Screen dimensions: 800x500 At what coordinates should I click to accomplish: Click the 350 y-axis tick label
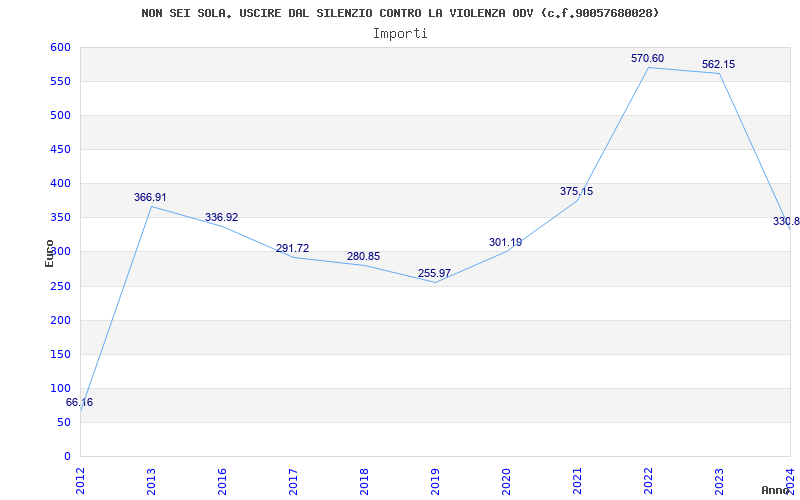(x=60, y=217)
